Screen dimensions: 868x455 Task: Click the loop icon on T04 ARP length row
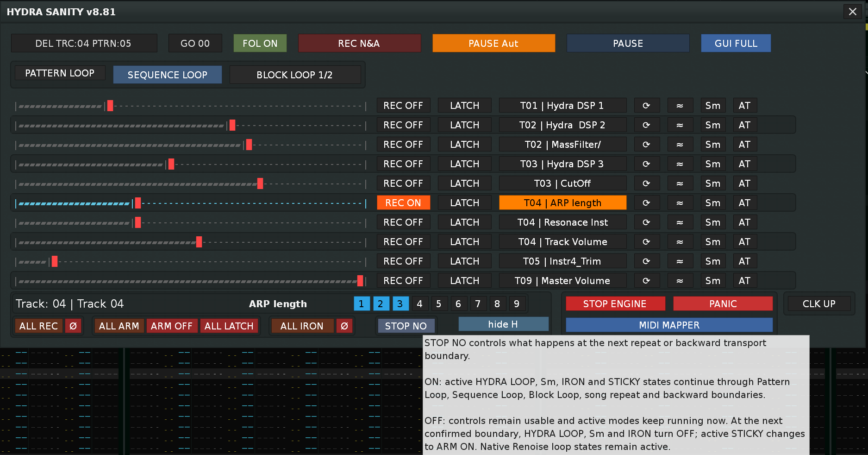coord(647,203)
